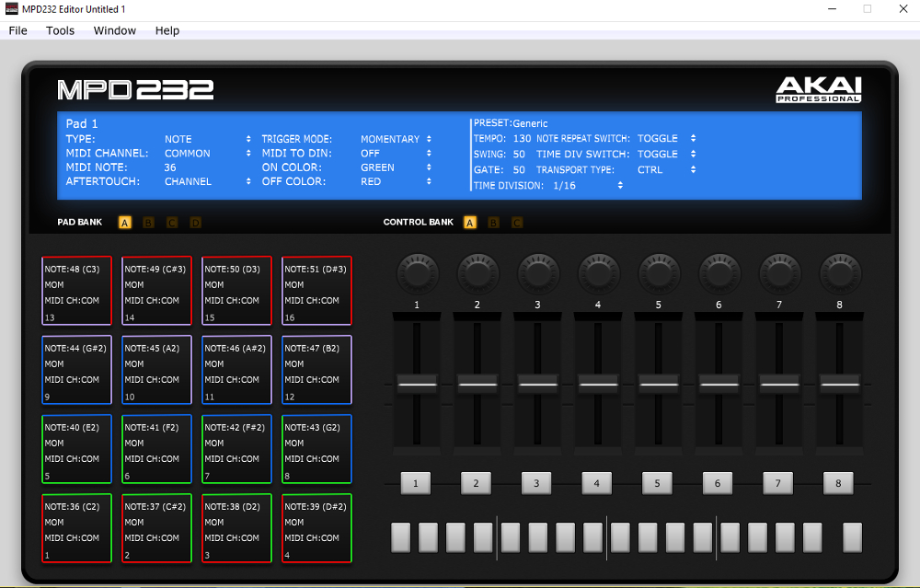Select pad NOTE:51 (D#3)
This screenshot has width=920, height=588.
pos(316,290)
